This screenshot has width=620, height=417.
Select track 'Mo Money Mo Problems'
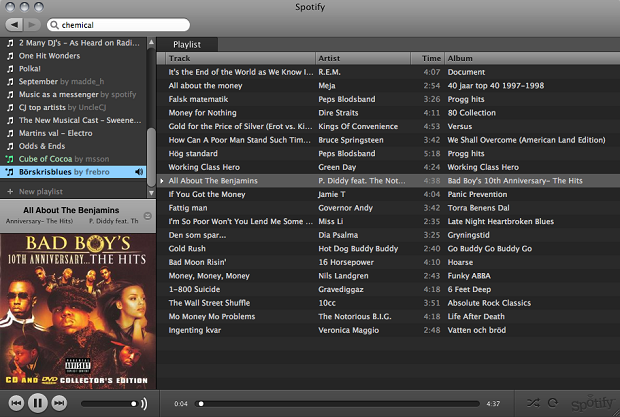point(212,317)
